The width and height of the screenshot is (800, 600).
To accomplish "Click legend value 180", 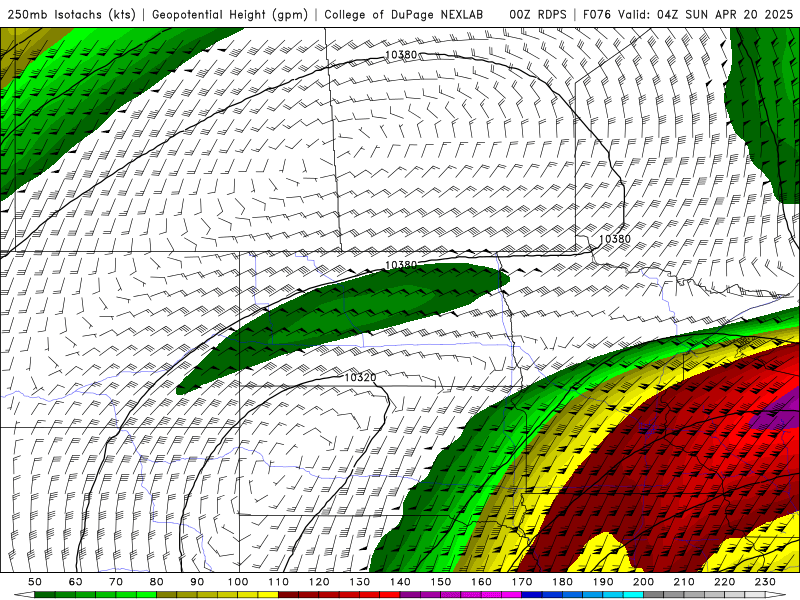I will [562, 582].
